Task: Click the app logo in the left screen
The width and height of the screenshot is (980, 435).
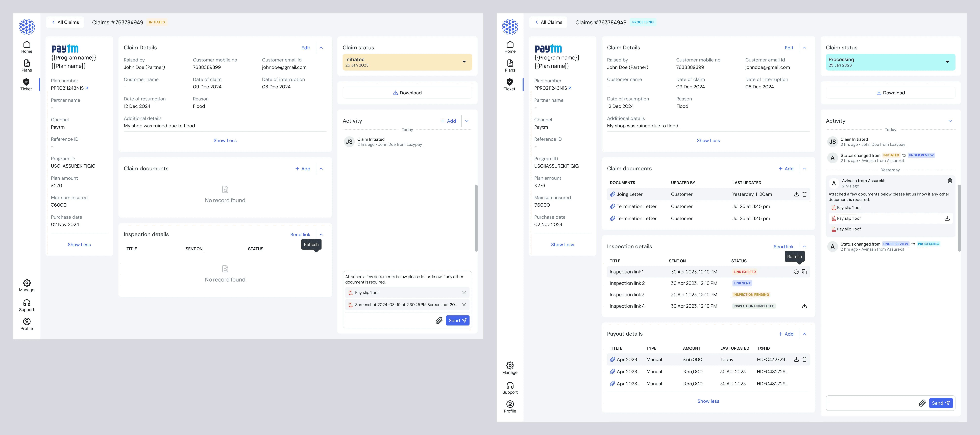Action: (x=27, y=27)
